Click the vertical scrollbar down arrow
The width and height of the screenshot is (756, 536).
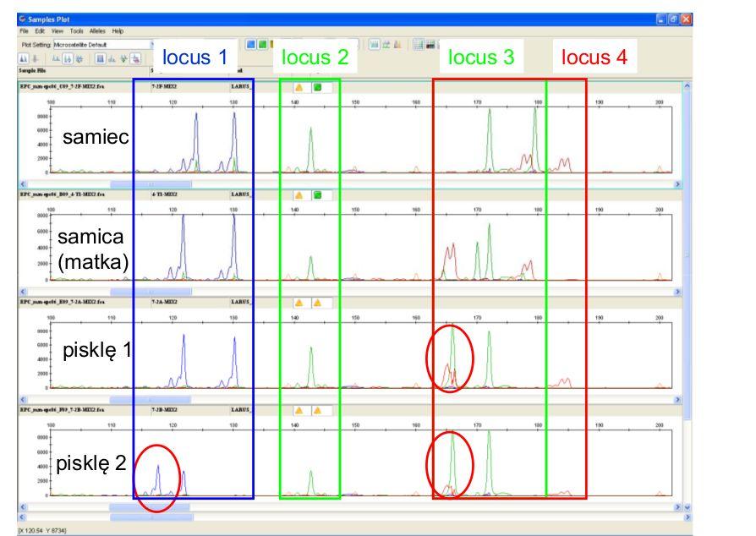pos(688,507)
